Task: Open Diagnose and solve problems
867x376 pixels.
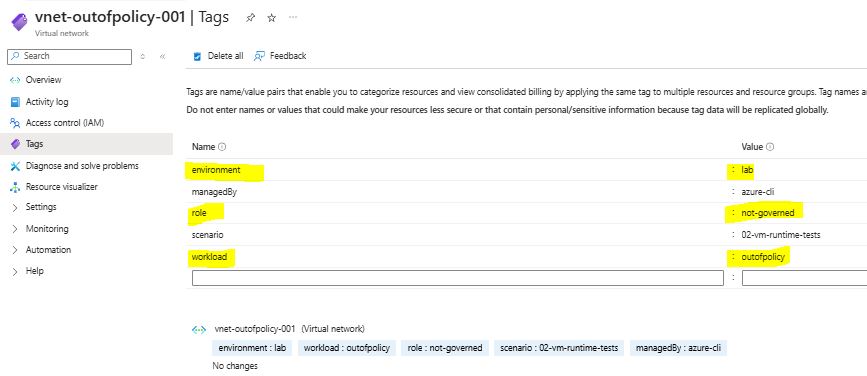Action: (x=82, y=166)
